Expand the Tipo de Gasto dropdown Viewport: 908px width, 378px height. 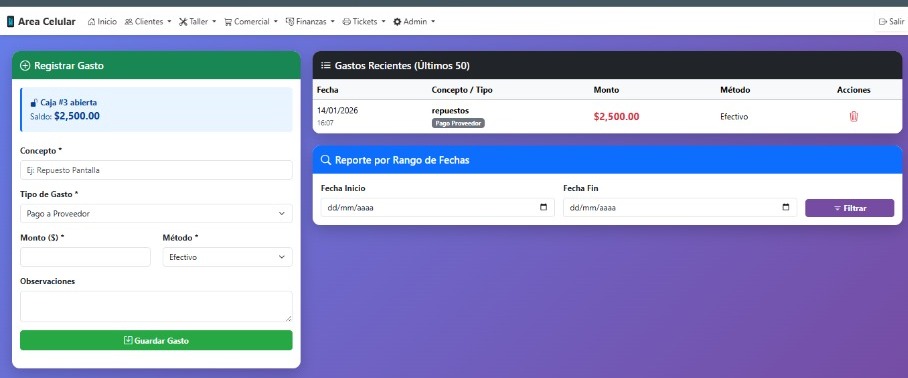[156, 214]
